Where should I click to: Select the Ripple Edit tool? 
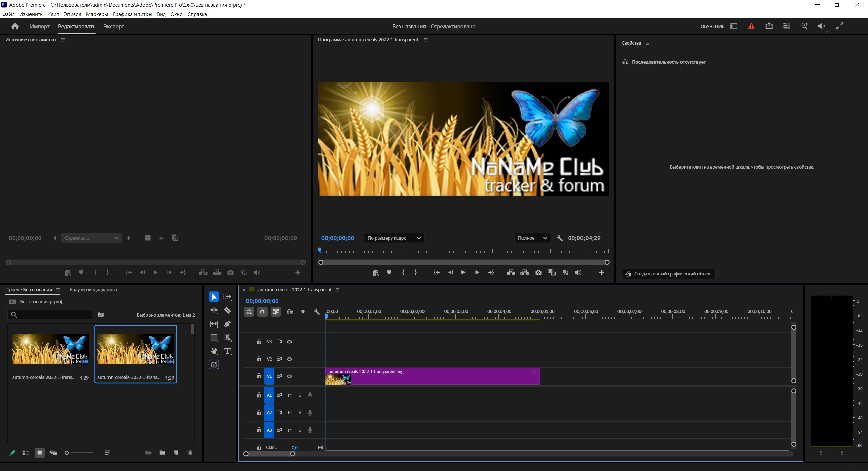click(x=214, y=310)
